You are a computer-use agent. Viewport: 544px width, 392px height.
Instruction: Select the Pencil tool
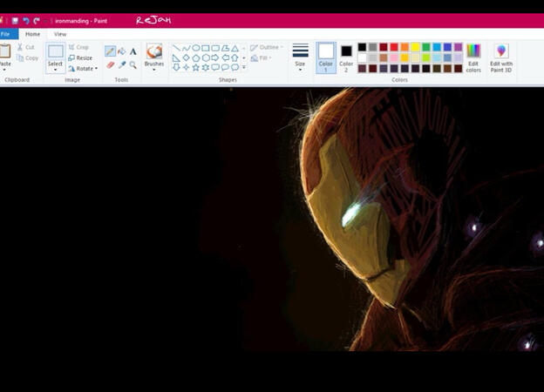click(x=110, y=51)
